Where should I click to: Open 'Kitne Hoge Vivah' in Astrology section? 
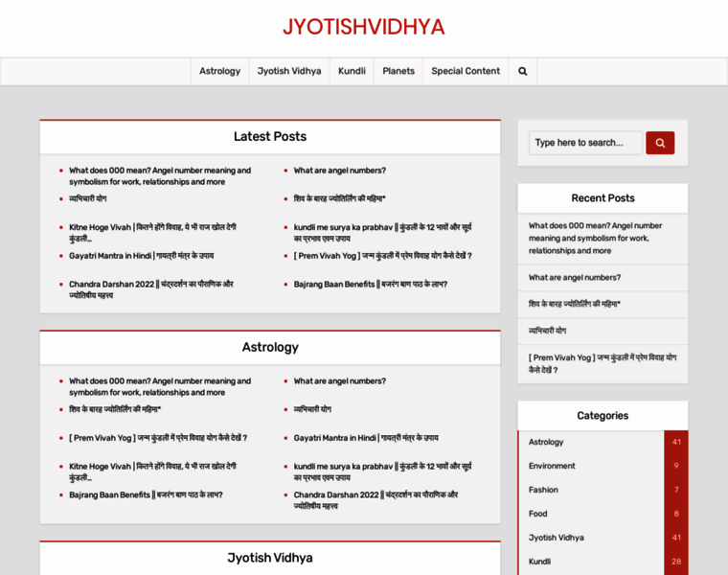152,471
